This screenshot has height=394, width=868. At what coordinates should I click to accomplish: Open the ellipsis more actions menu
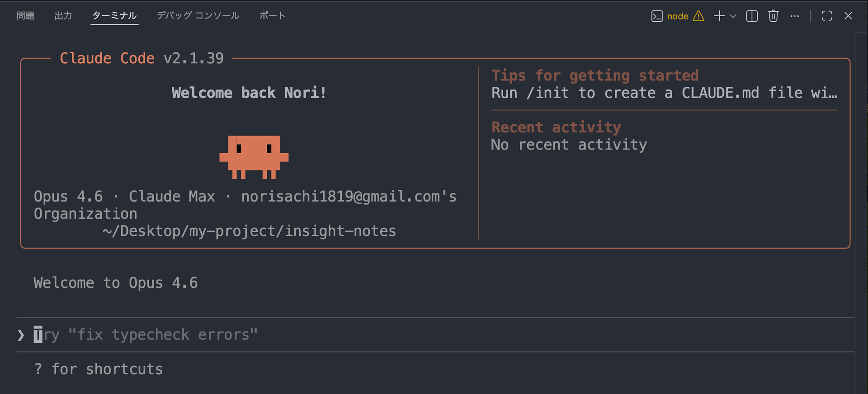coord(795,16)
